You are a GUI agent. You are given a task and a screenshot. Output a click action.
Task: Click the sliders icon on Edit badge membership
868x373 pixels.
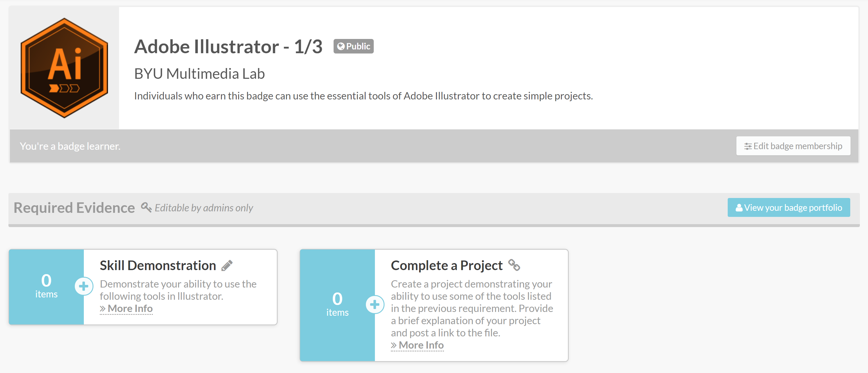pos(748,146)
